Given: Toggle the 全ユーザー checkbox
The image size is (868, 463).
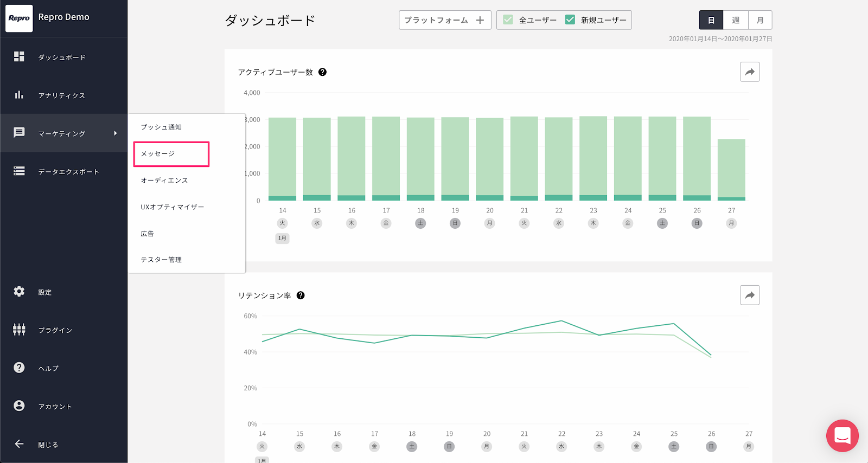Looking at the screenshot, I should (x=508, y=20).
